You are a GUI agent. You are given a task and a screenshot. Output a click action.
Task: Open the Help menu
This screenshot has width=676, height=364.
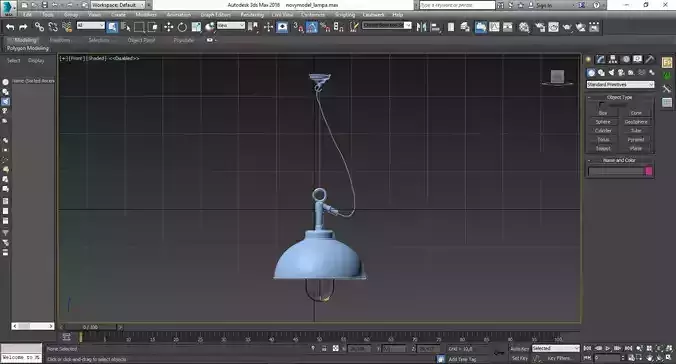pyautogui.click(x=397, y=15)
